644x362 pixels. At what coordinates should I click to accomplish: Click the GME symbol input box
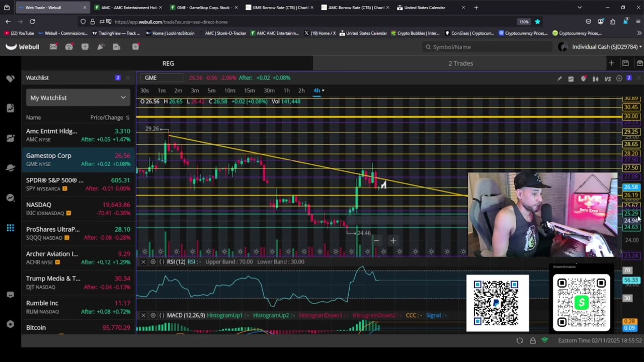(x=163, y=78)
